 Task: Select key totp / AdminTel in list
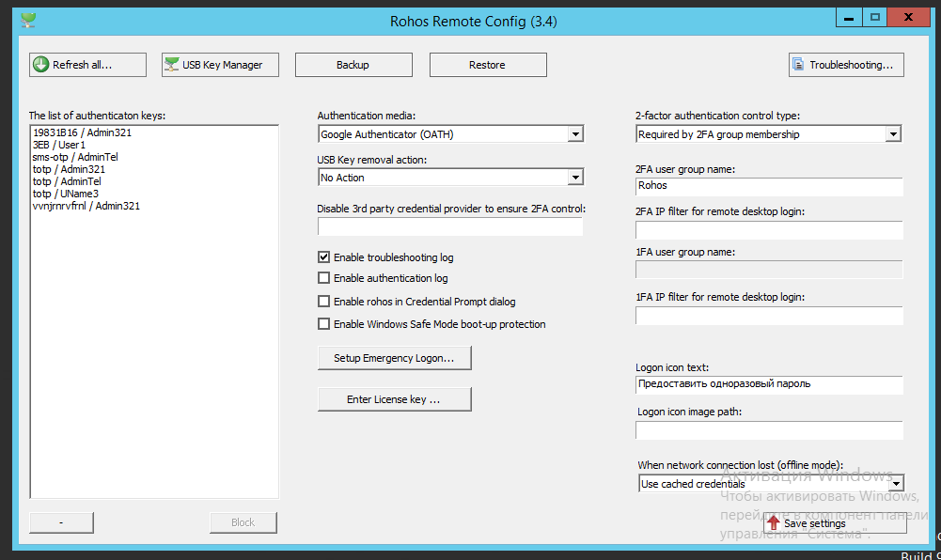click(67, 181)
